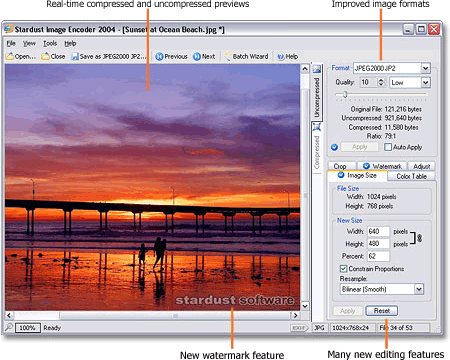Open the Crop tab

[340, 166]
